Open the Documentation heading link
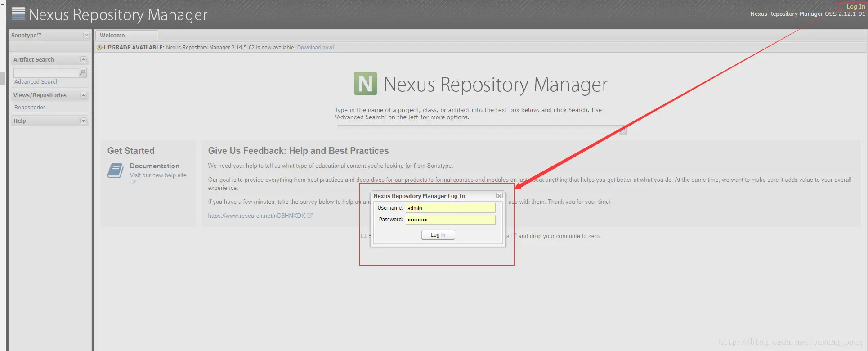868x351 pixels. (x=154, y=166)
